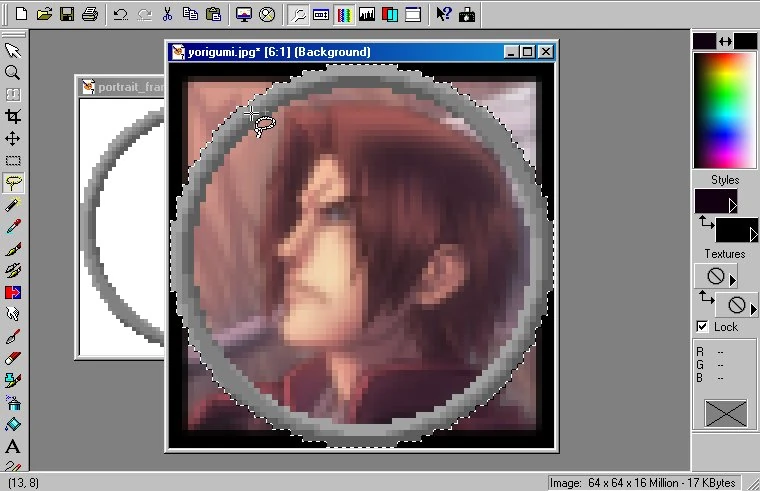This screenshot has height=491, width=760.
Task: Pick a color from rainbow palette
Action: coord(725,110)
